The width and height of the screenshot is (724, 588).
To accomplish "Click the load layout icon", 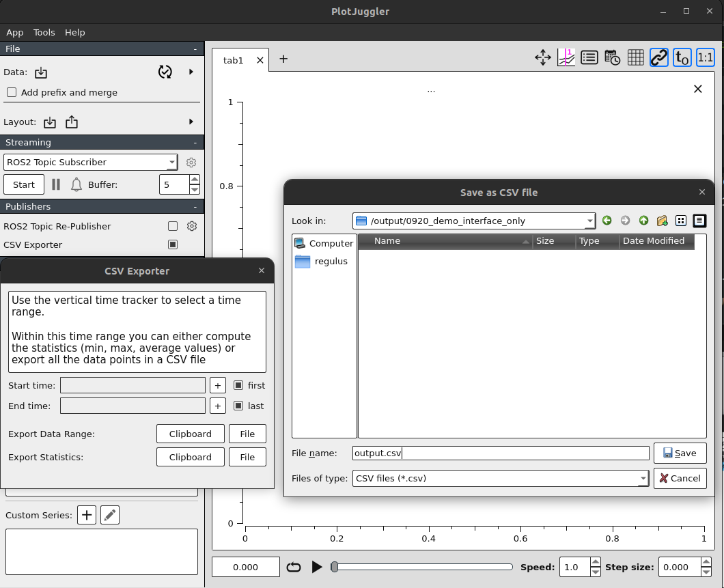I will click(x=50, y=122).
